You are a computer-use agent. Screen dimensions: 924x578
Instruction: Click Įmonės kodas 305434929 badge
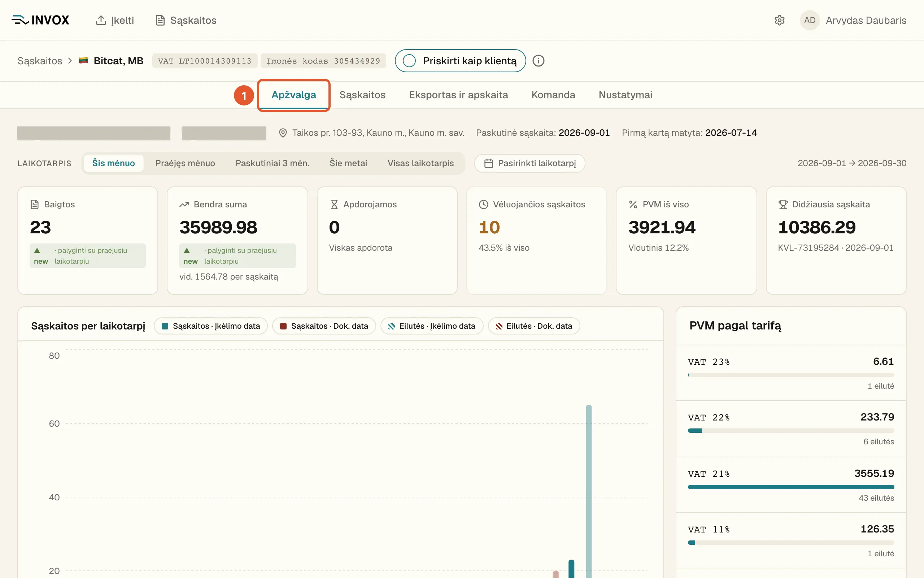pyautogui.click(x=323, y=61)
